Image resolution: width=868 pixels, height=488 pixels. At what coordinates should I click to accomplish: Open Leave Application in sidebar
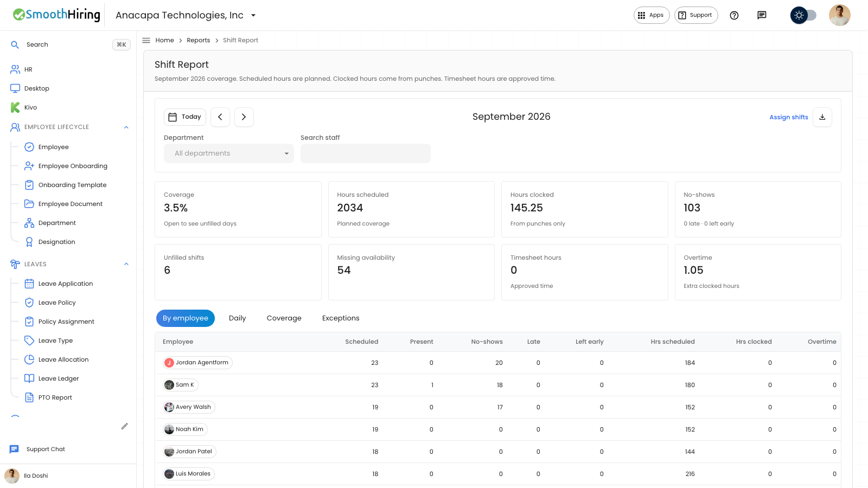click(x=66, y=284)
